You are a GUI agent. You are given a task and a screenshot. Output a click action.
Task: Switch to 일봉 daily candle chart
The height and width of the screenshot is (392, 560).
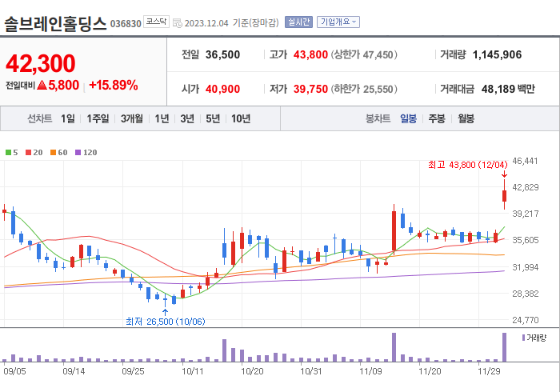tap(408, 118)
